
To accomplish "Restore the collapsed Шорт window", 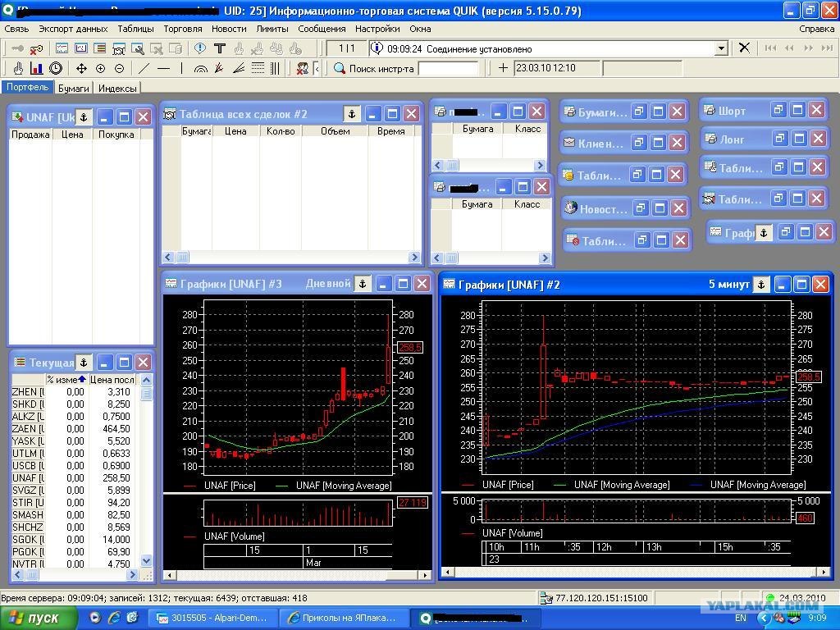I will coord(778,111).
